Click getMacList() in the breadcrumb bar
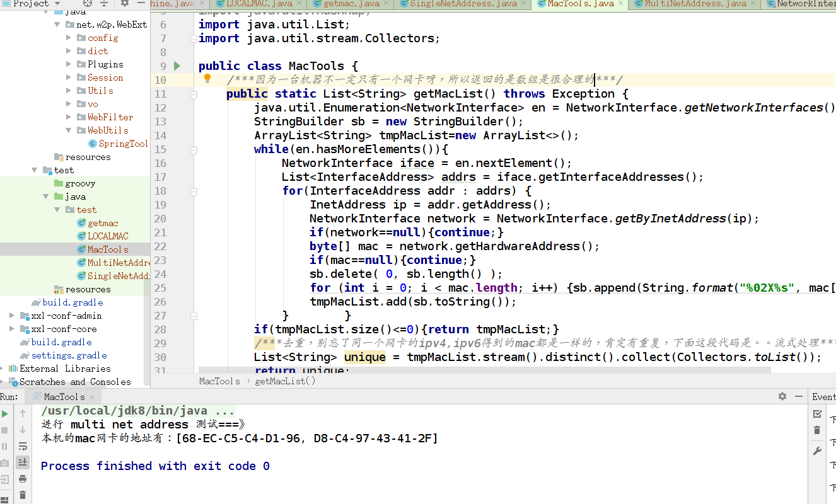 (285, 381)
